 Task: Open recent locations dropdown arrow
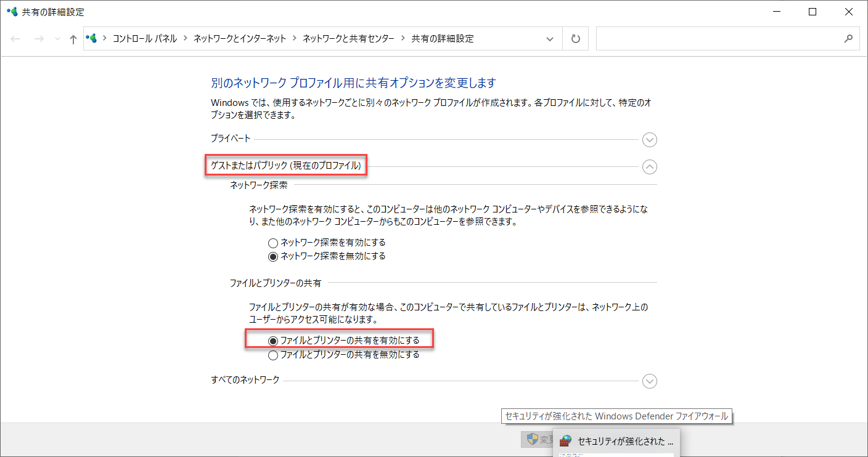coord(57,39)
